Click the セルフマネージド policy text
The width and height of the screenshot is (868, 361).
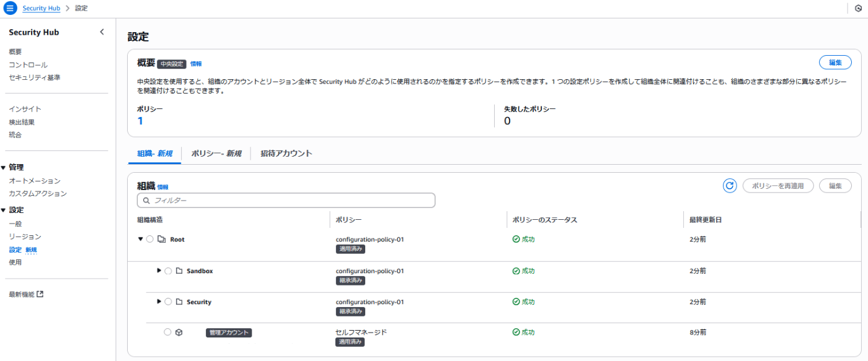(x=361, y=333)
